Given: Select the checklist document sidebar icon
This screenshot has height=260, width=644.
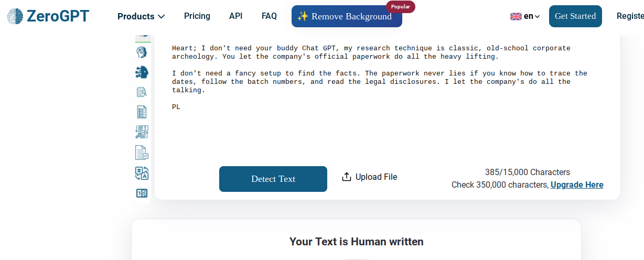Looking at the screenshot, I should pos(142,112).
